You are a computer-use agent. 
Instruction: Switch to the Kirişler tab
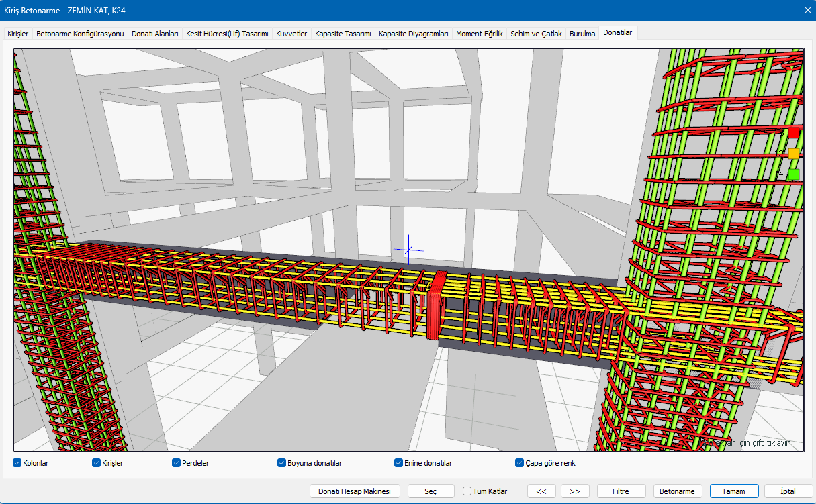[x=17, y=33]
